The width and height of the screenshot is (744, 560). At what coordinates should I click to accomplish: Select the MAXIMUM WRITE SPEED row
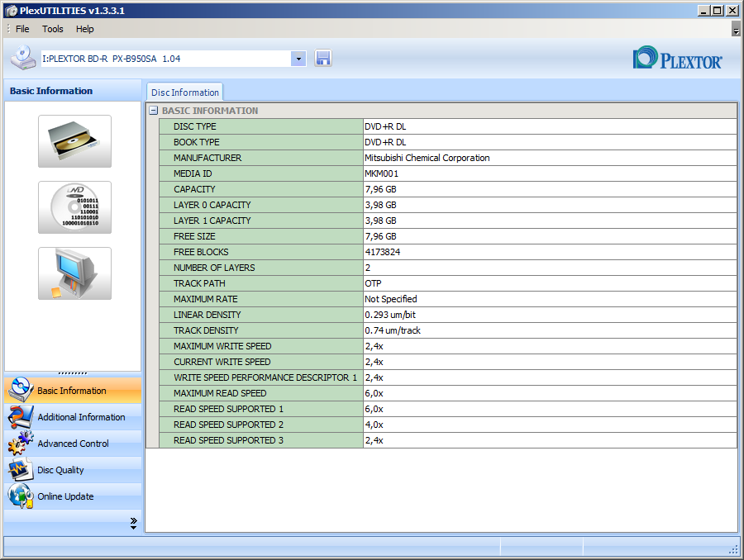(x=448, y=346)
